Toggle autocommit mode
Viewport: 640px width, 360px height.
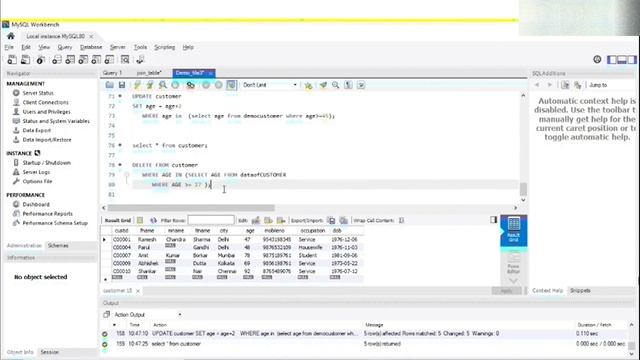[231, 85]
